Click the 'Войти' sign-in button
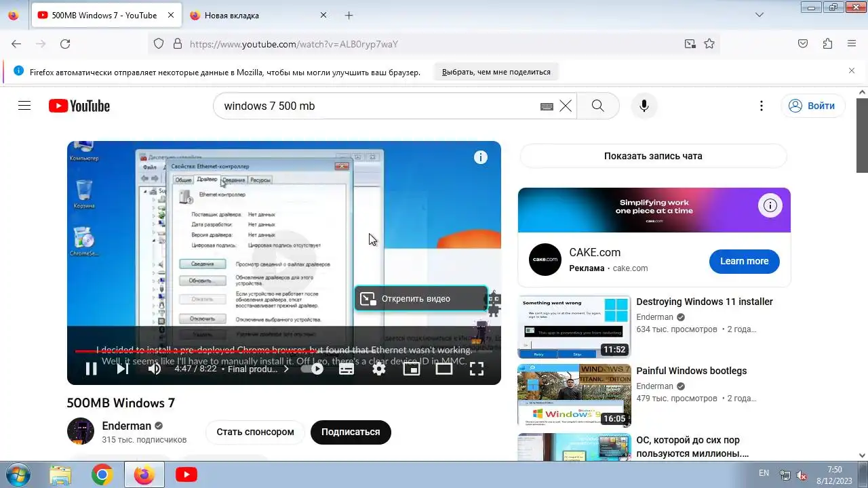 (x=813, y=106)
